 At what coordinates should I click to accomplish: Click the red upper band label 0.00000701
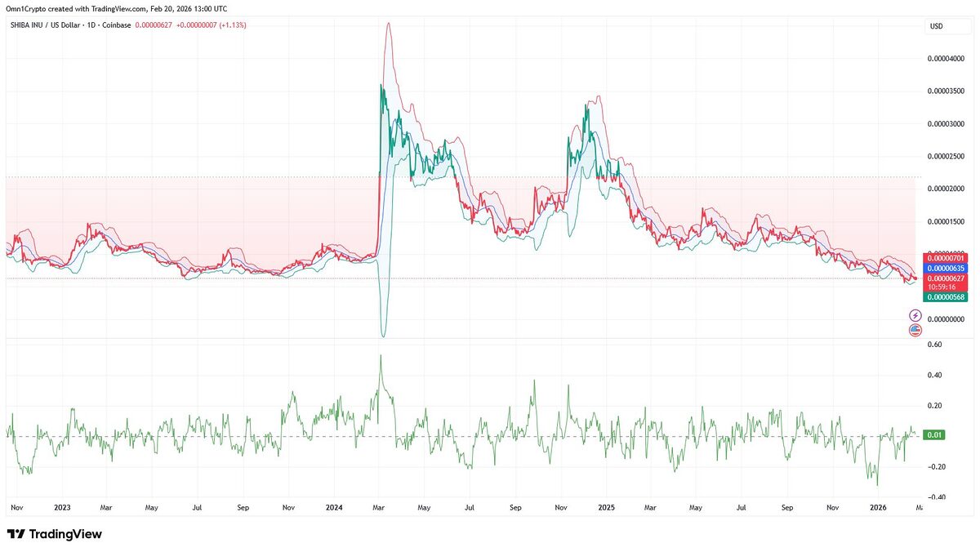(x=946, y=257)
